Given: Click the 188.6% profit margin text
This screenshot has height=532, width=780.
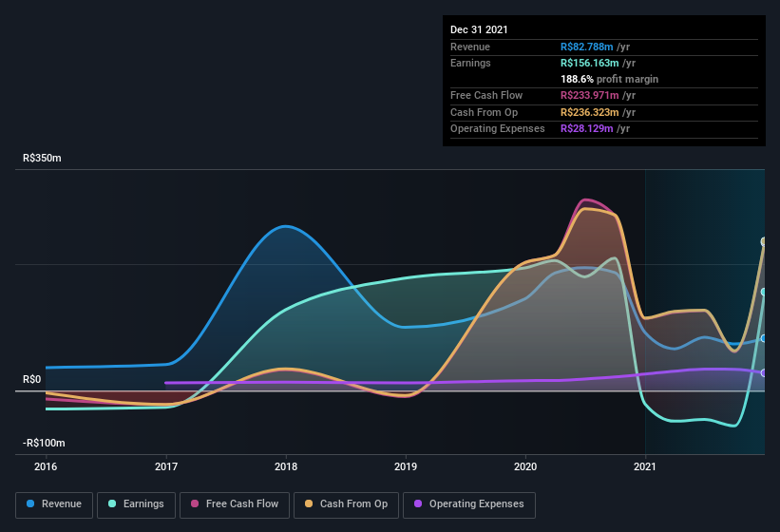Looking at the screenshot, I should [609, 80].
